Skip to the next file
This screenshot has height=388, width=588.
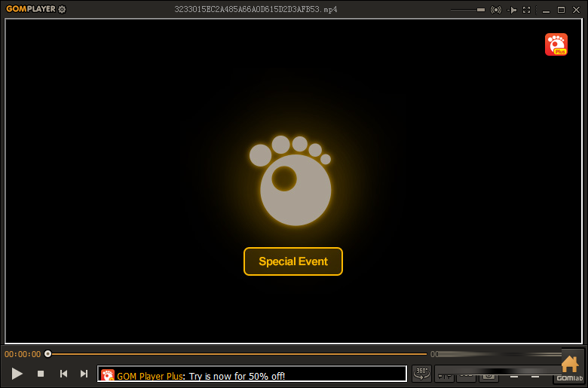tap(84, 374)
